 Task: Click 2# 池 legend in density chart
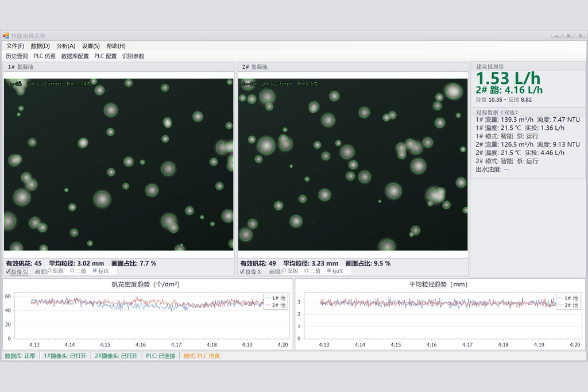[x=275, y=305]
